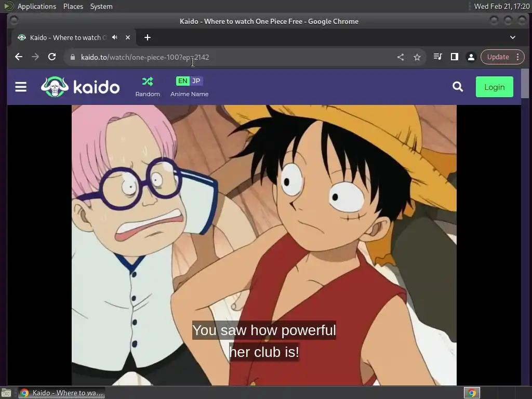Pick a Random anime via shuffle icon

(x=148, y=87)
